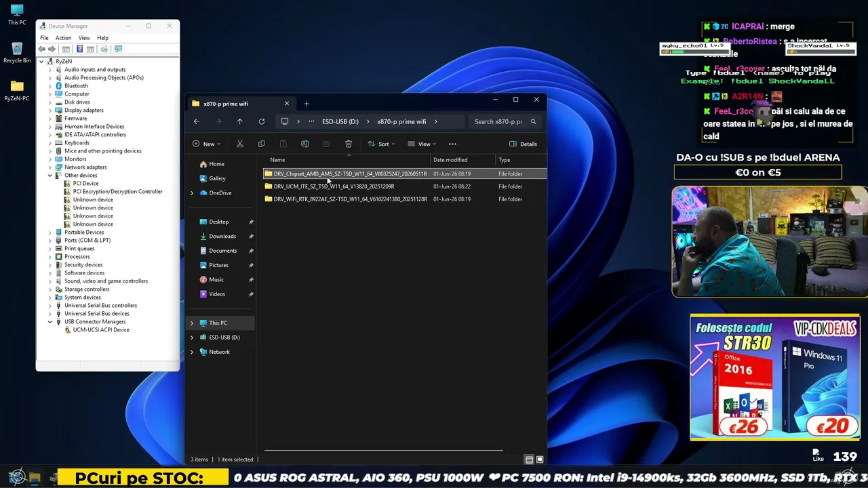868x488 pixels.
Task: Click the PC icon in Explorer address bar
Action: 285,122
